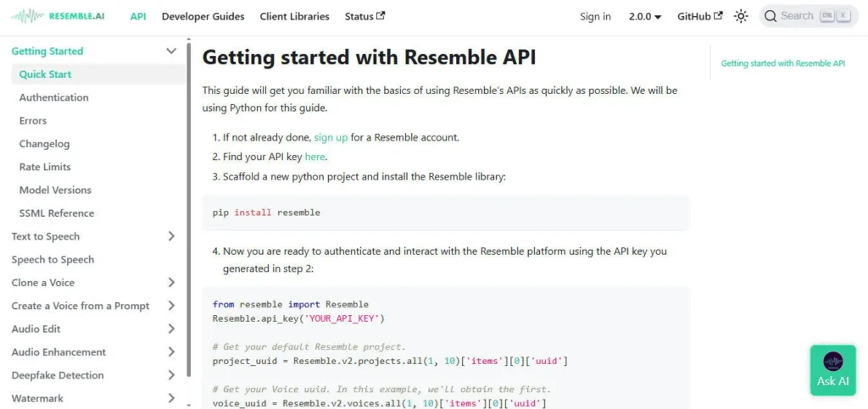Click the 'pip install resemble' code block
The width and height of the screenshot is (868, 409).
tap(446, 213)
